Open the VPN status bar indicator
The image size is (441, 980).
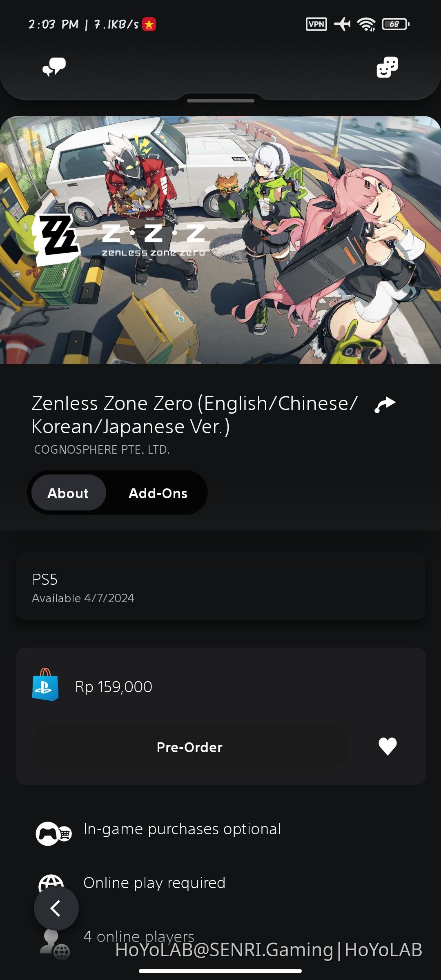(x=316, y=24)
